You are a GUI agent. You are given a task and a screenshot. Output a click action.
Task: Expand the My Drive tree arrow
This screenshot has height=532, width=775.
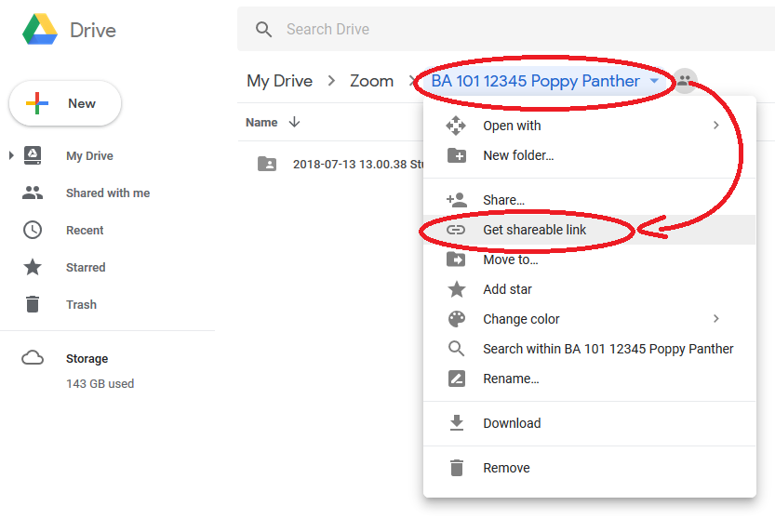[11, 155]
